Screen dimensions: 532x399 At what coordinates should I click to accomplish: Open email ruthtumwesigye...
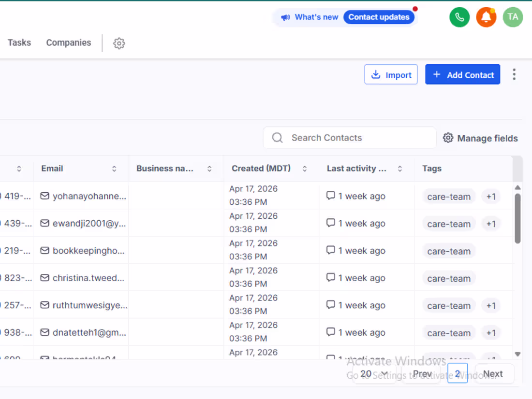click(90, 305)
